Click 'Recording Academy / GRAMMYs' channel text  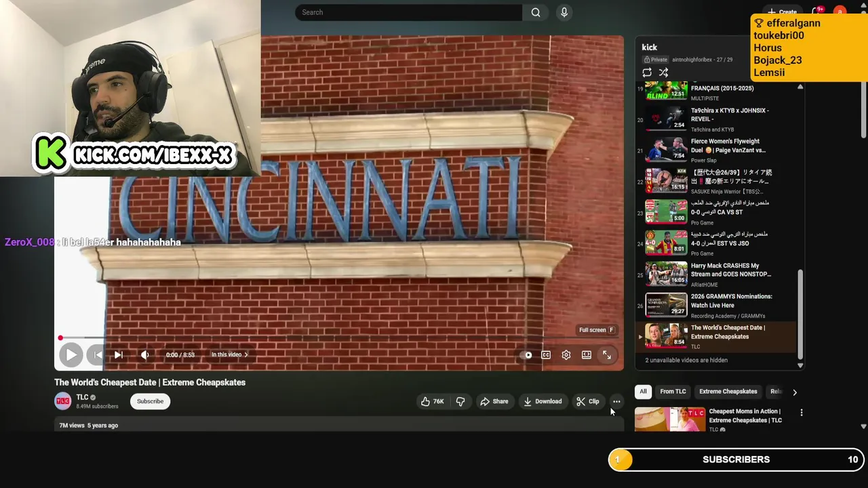[x=728, y=316]
